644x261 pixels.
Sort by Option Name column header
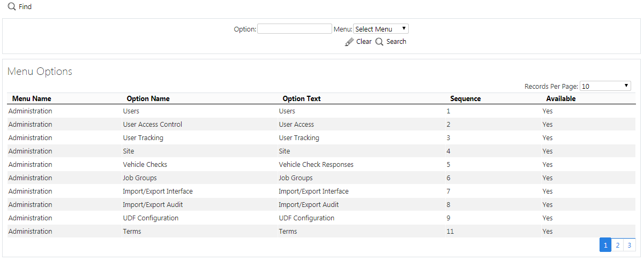point(148,98)
